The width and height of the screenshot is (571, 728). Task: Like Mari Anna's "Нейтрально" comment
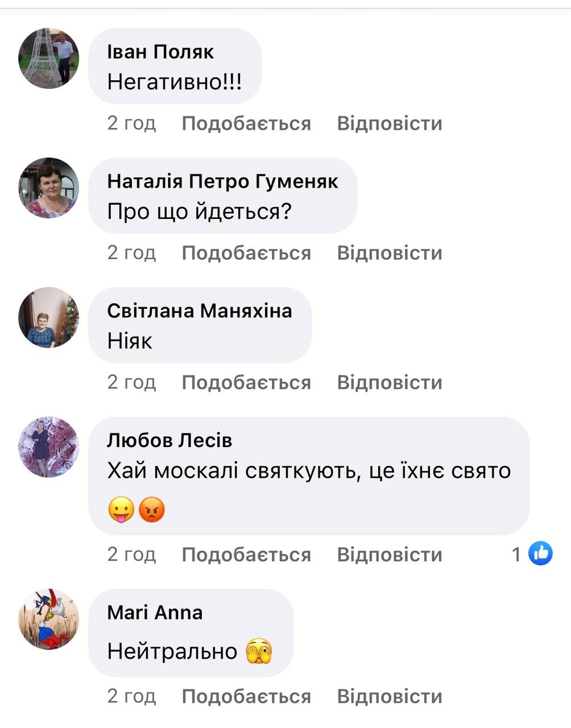[x=246, y=697]
